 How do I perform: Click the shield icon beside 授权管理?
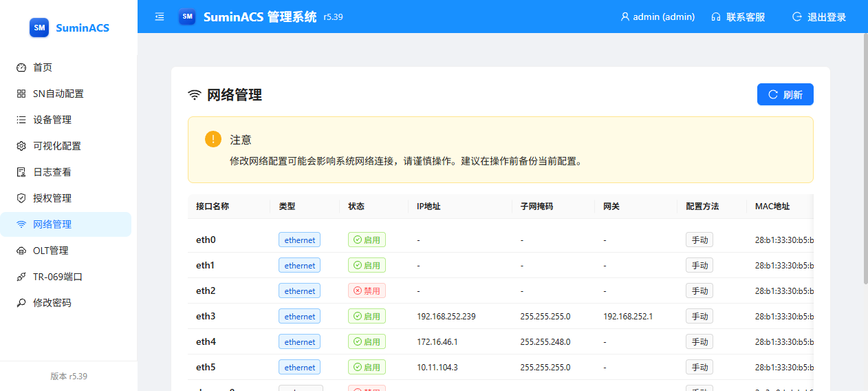[x=21, y=198]
